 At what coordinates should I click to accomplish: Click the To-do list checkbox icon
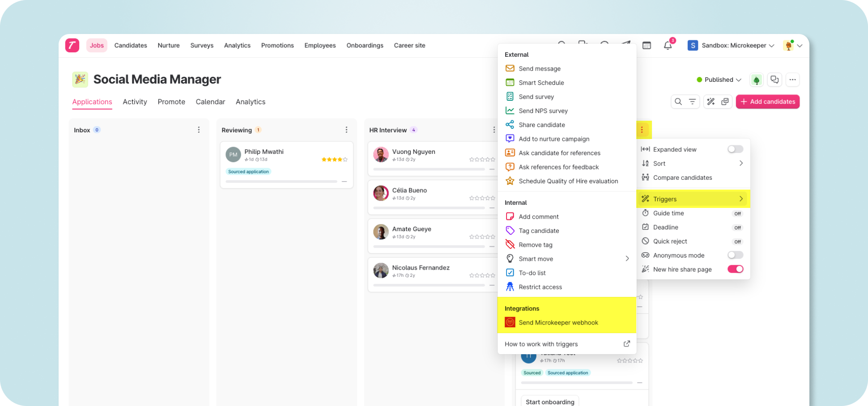[x=510, y=273]
